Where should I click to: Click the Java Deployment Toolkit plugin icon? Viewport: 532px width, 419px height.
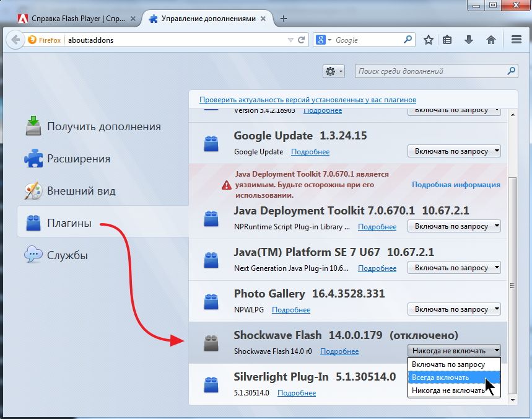click(211, 218)
